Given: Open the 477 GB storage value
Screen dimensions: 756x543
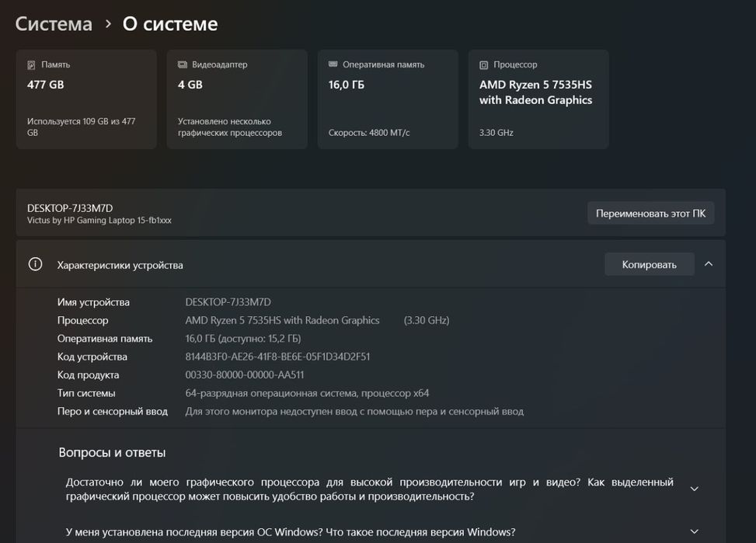Looking at the screenshot, I should click(46, 85).
